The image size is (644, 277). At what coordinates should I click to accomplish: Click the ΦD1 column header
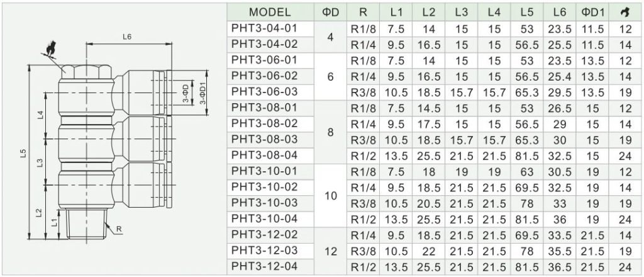coord(592,13)
